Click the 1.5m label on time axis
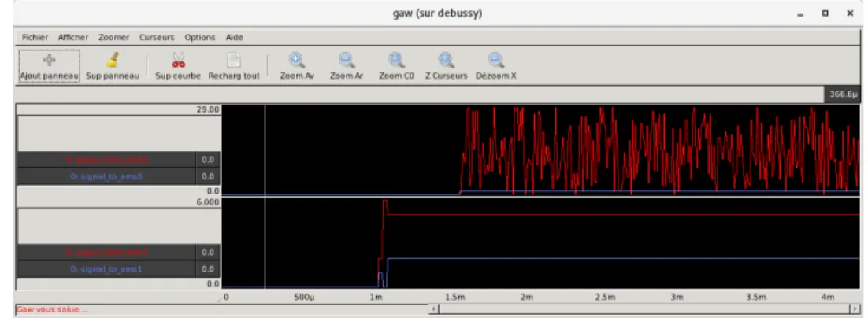The width and height of the screenshot is (868, 318). (x=454, y=297)
